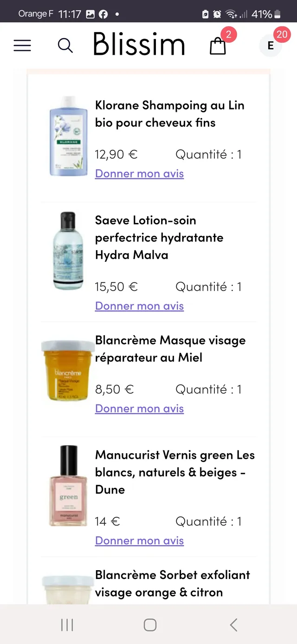Give your review for Blancrème honey mask
The width and height of the screenshot is (297, 644).
(x=139, y=408)
